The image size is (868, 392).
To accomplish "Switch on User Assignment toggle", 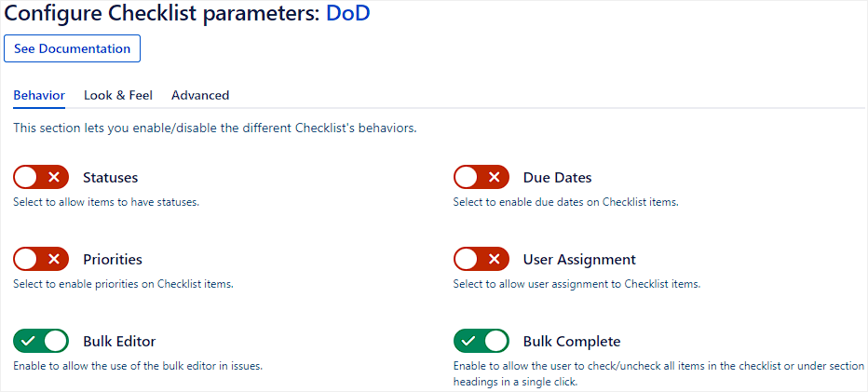I will [x=481, y=259].
